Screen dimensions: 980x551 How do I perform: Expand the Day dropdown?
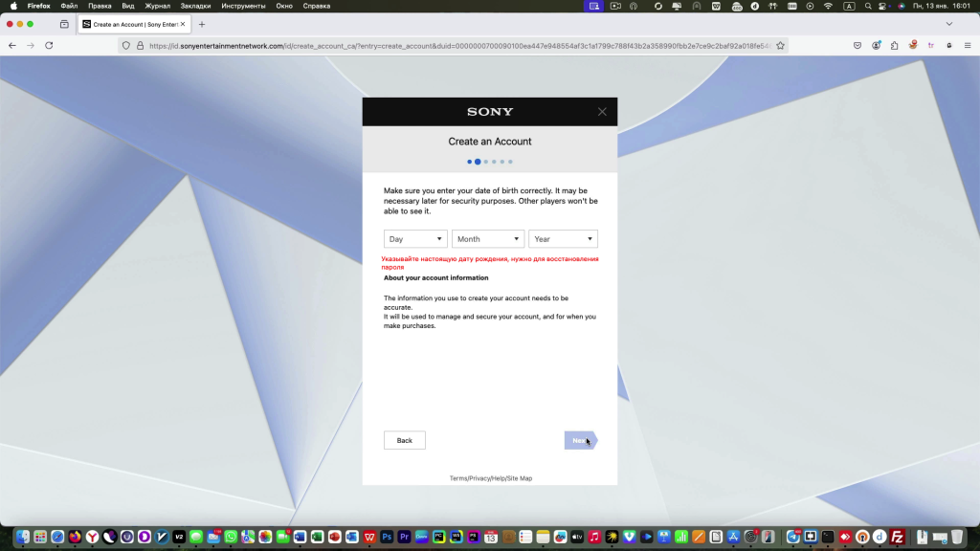coord(415,239)
